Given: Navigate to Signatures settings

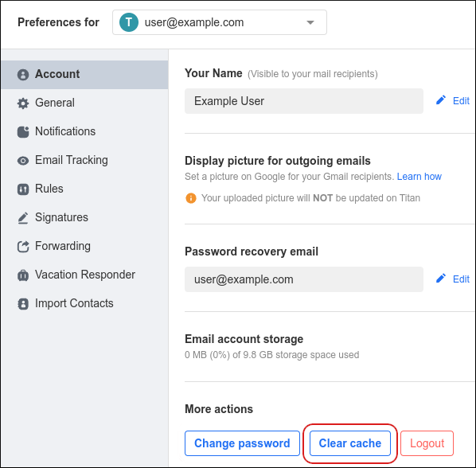Looking at the screenshot, I should (84, 218).
